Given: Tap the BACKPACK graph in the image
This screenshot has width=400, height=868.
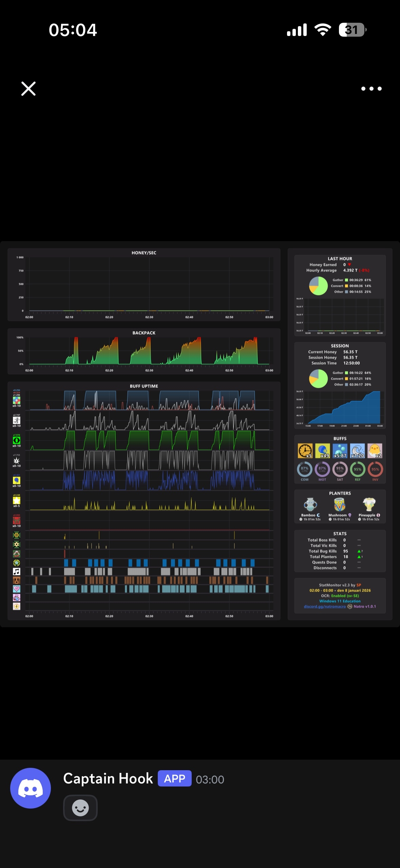Looking at the screenshot, I should (x=144, y=351).
